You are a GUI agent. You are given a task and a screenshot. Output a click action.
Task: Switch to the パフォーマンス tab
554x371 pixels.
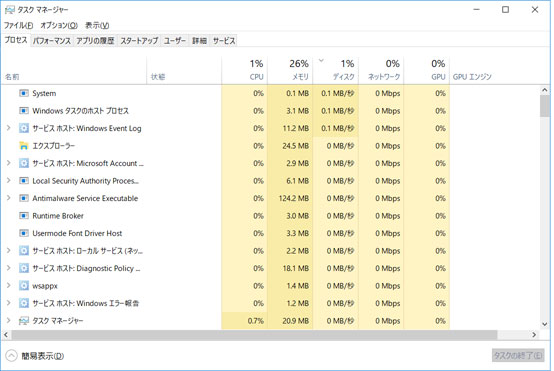(x=52, y=41)
